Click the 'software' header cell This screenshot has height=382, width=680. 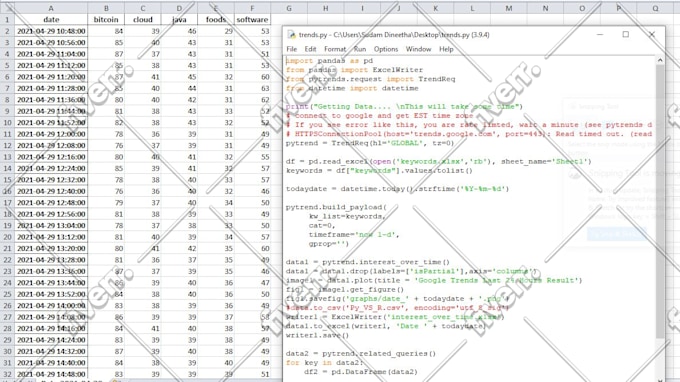[x=252, y=20]
